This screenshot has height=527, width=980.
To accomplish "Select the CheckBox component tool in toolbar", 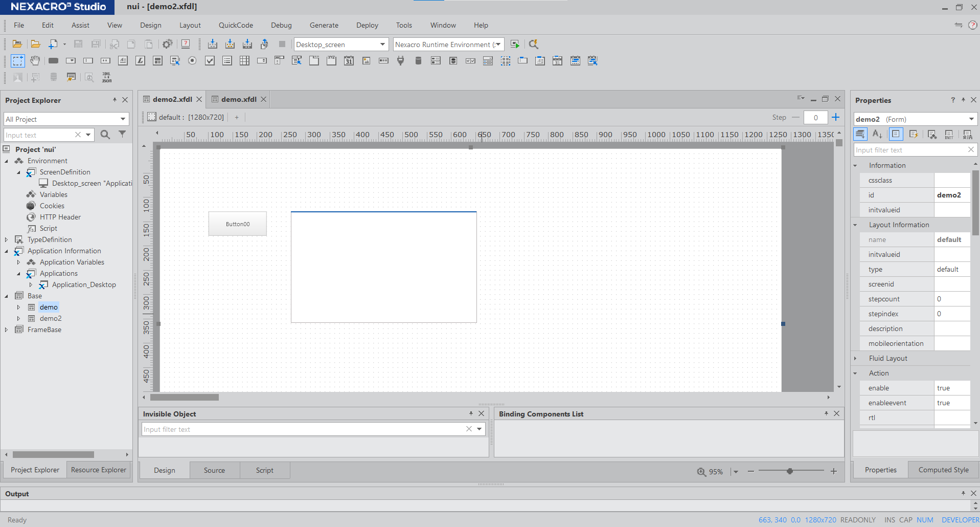I will (210, 61).
